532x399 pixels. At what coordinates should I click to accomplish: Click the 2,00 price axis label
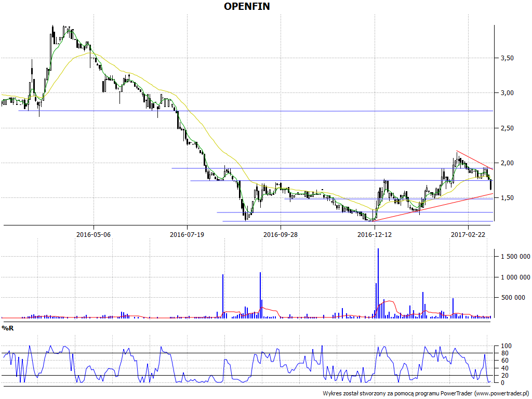click(x=507, y=163)
